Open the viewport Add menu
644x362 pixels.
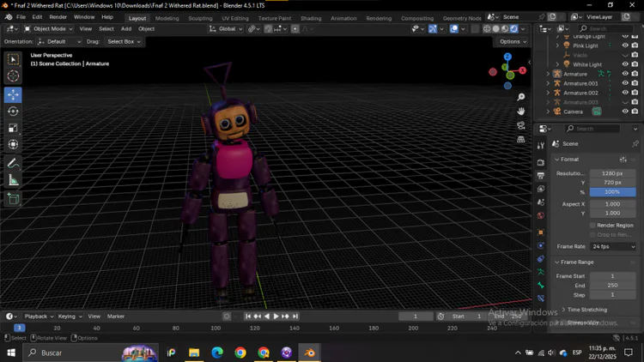126,28
